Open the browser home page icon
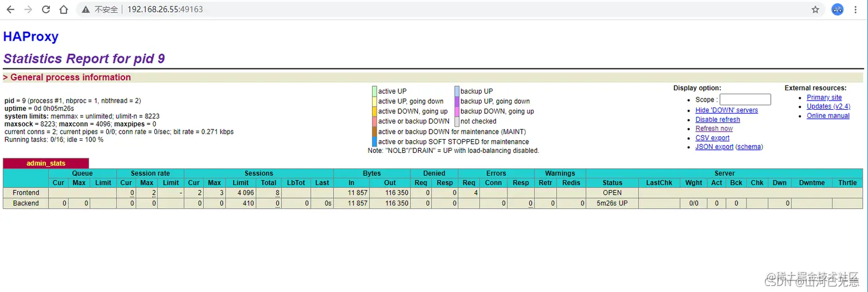 click(x=64, y=9)
